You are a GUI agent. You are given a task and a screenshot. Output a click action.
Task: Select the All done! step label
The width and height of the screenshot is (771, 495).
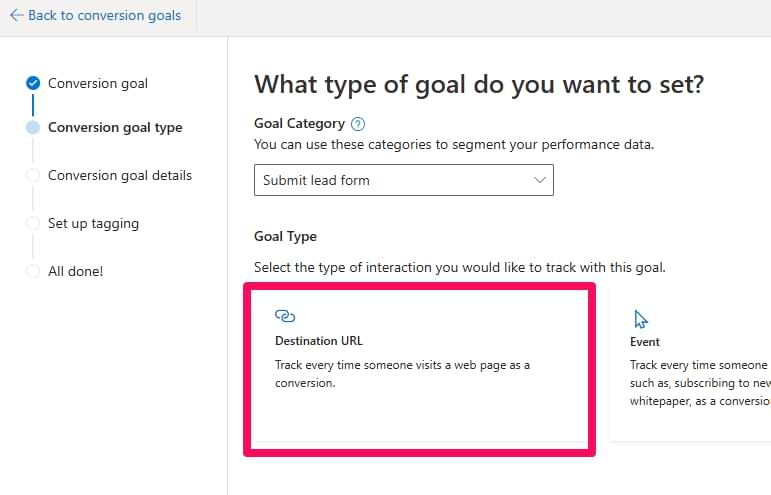(75, 271)
